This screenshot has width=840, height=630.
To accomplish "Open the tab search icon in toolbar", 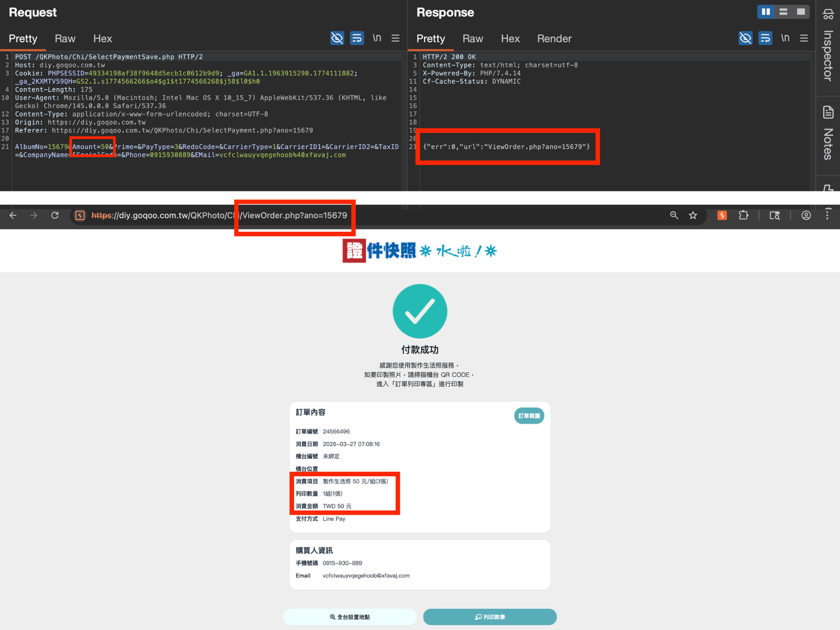I will click(x=774, y=215).
